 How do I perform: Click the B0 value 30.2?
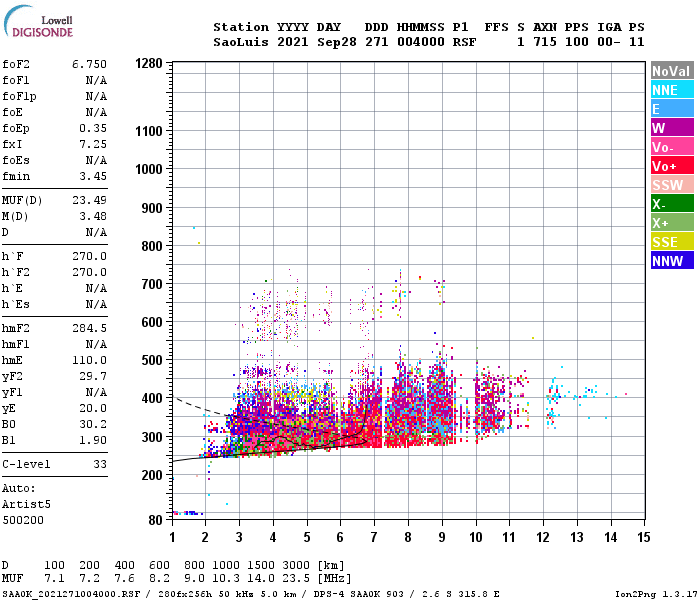tap(93, 424)
